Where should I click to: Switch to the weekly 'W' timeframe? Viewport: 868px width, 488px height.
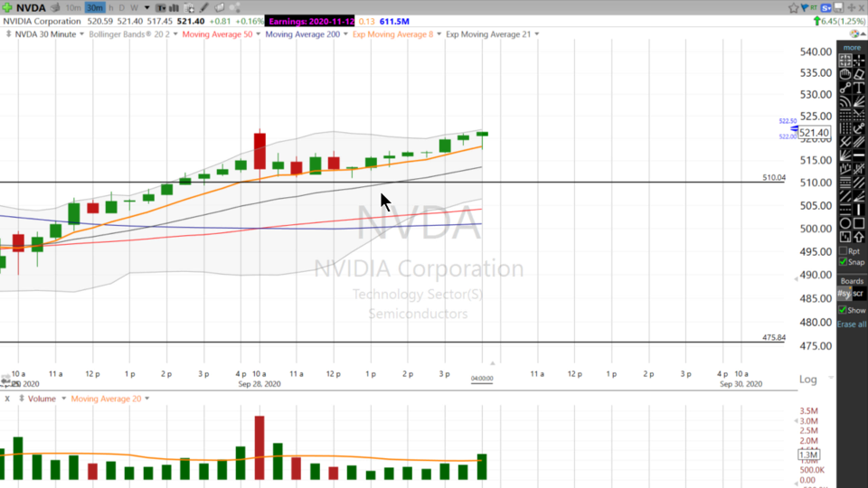pyautogui.click(x=134, y=8)
